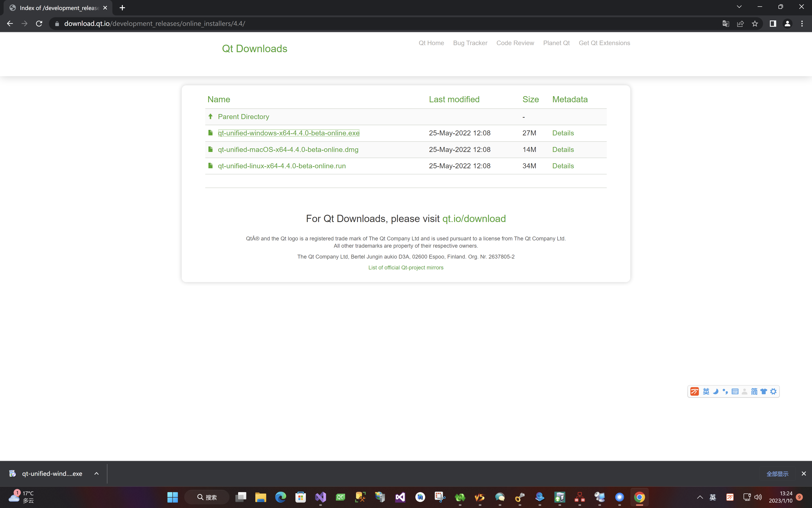Click file icon beside windows-x64 exe
812x508 pixels.
click(210, 133)
